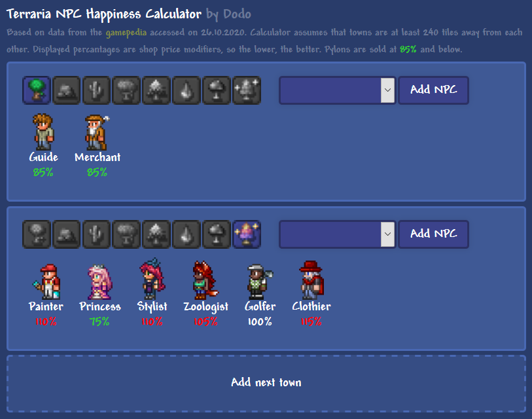Click the Zoologist NPC sprite
The width and height of the screenshot is (532, 419).
click(205, 280)
